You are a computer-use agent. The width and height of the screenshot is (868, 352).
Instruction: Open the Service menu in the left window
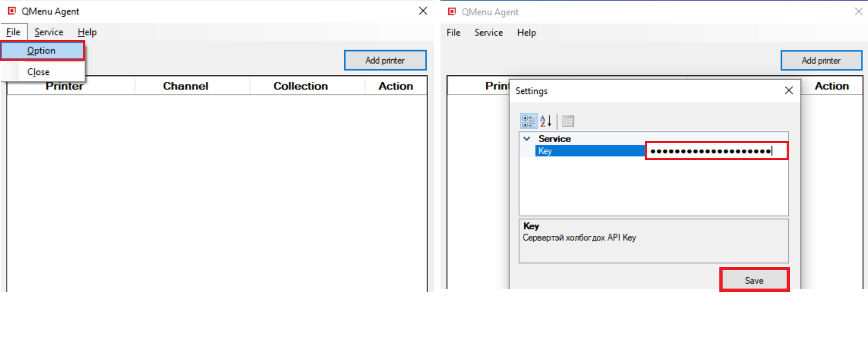[x=49, y=32]
